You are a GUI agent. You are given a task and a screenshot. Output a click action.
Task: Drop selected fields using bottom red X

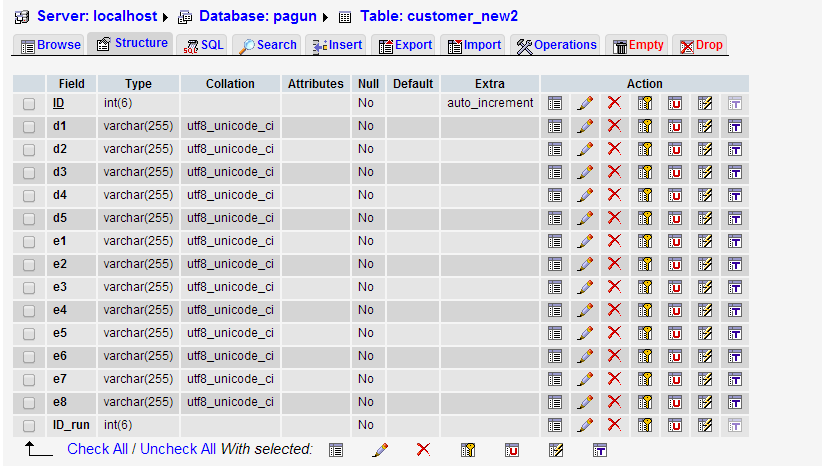click(x=423, y=450)
